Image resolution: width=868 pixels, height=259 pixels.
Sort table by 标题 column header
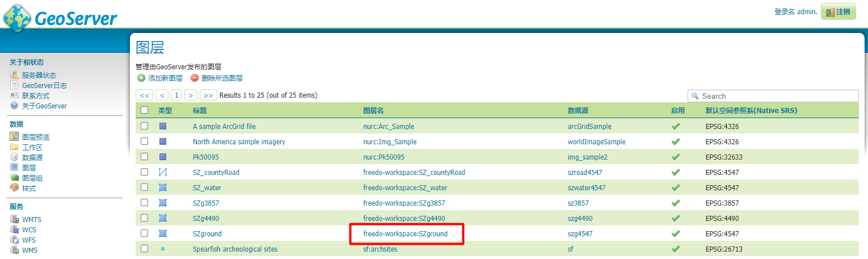tap(200, 111)
